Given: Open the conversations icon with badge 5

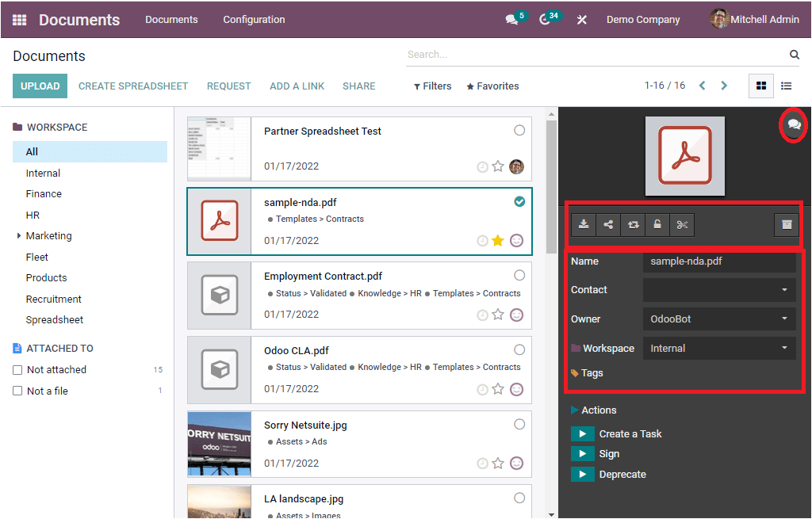Looking at the screenshot, I should 513,19.
